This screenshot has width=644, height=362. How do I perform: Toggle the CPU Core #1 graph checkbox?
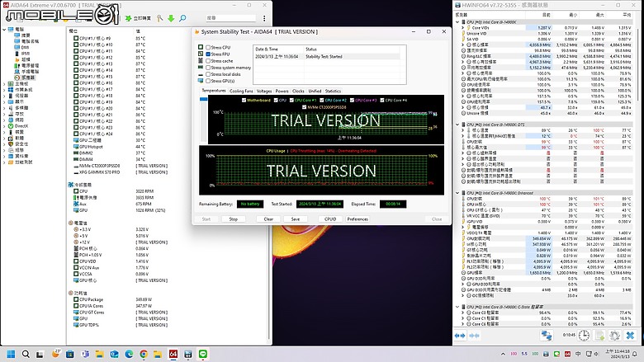point(291,100)
